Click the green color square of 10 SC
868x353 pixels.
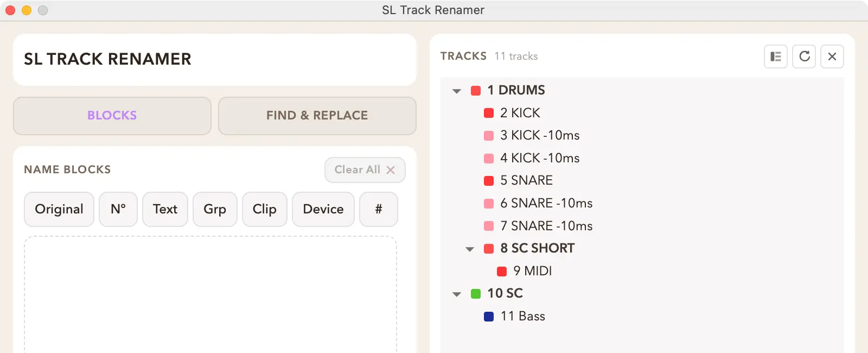pyautogui.click(x=476, y=294)
